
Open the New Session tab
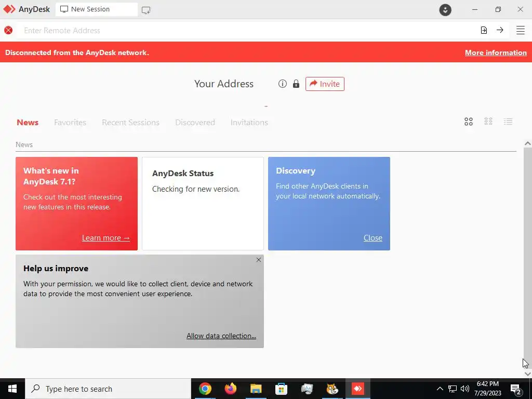96,9
